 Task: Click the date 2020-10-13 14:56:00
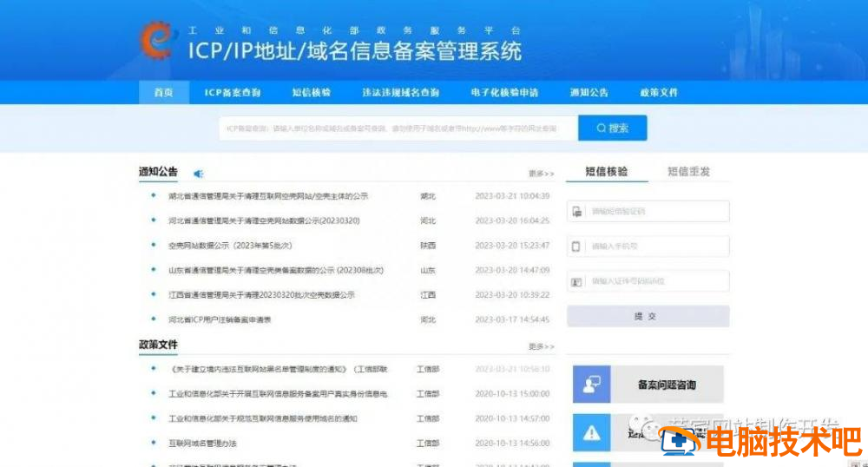[x=513, y=444]
